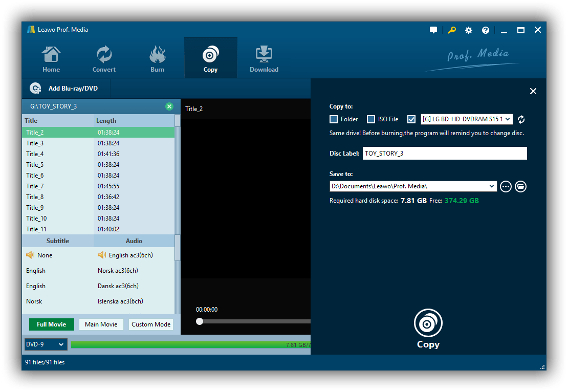Image resolution: width=568 pixels, height=392 pixels.
Task: Maximize the Leawo Prof. Media window
Action: click(x=520, y=30)
